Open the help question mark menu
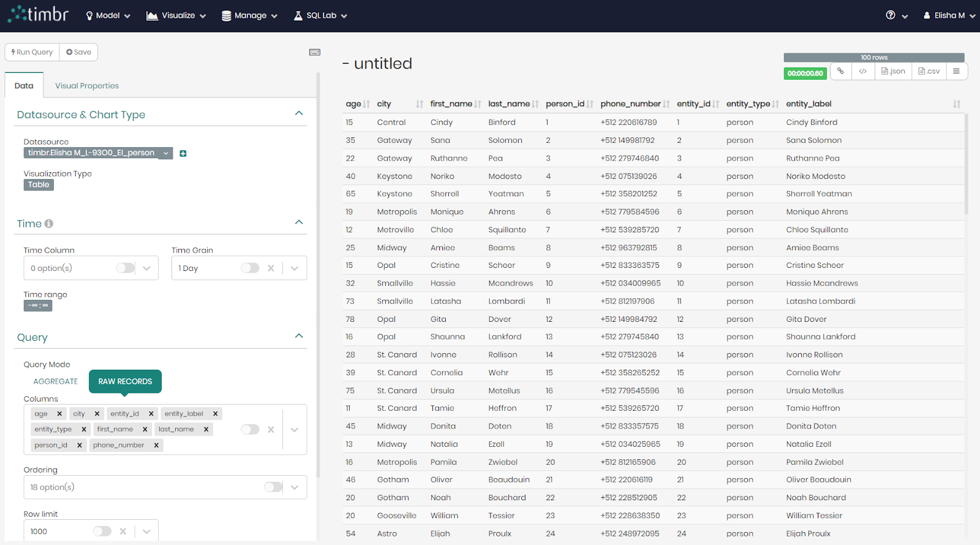Image resolution: width=980 pixels, height=545 pixels. click(891, 15)
